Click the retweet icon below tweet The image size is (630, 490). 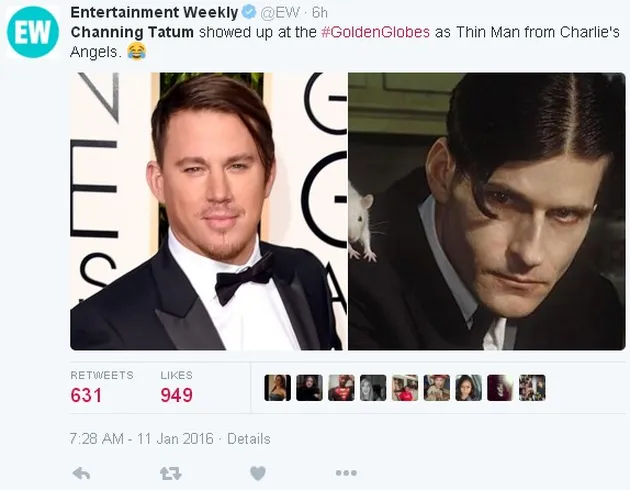click(170, 474)
